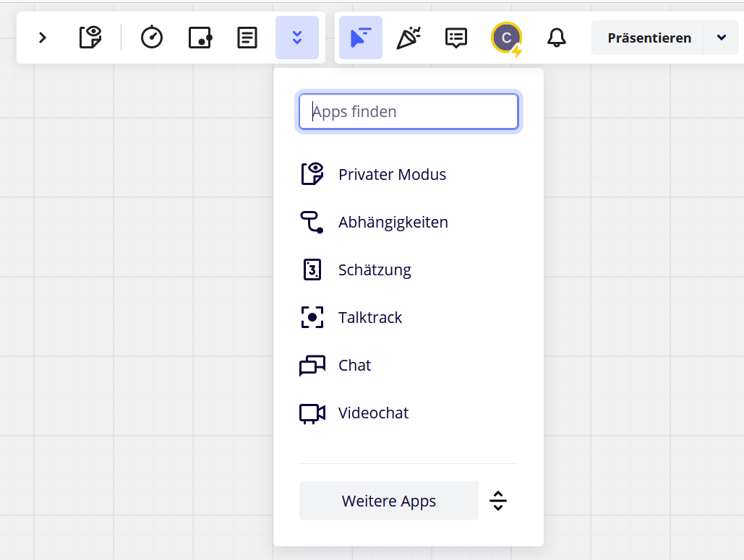Click the Apps finden search field
Screen dimensions: 744x560
pyautogui.click(x=409, y=112)
